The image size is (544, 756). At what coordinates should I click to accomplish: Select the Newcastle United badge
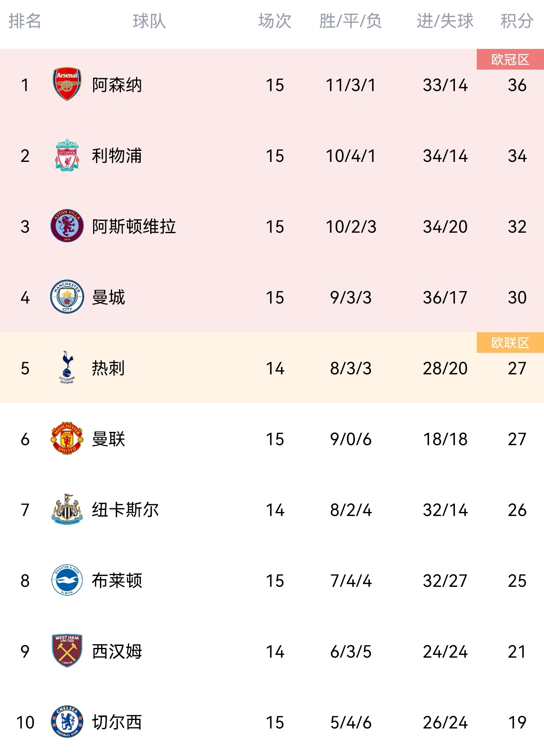pos(67,510)
